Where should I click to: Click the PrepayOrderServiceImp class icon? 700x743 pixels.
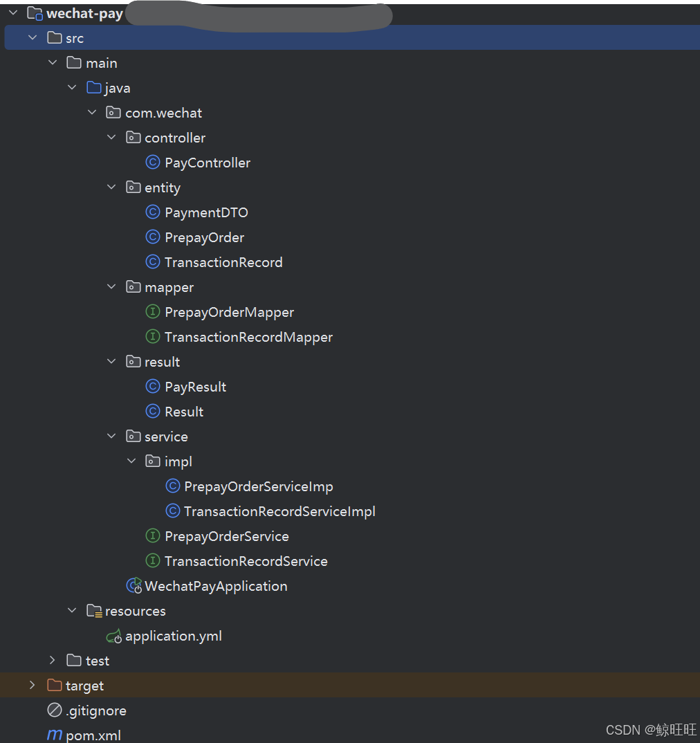[172, 486]
